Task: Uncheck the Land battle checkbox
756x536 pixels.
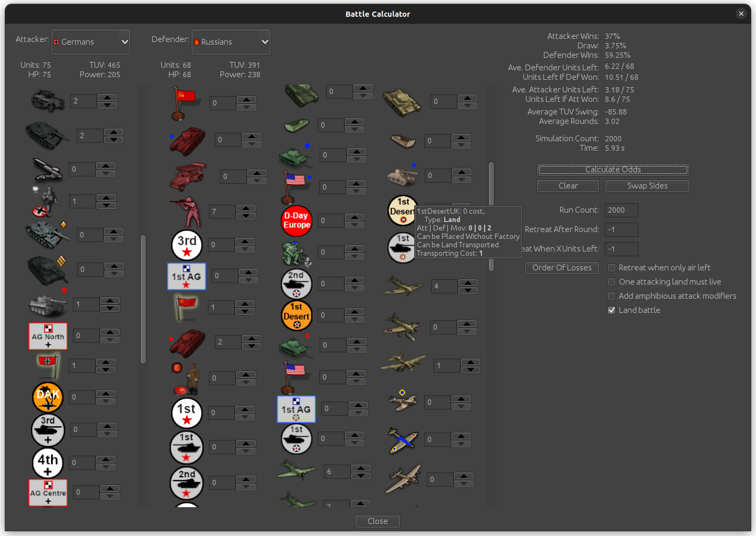Action: tap(612, 310)
